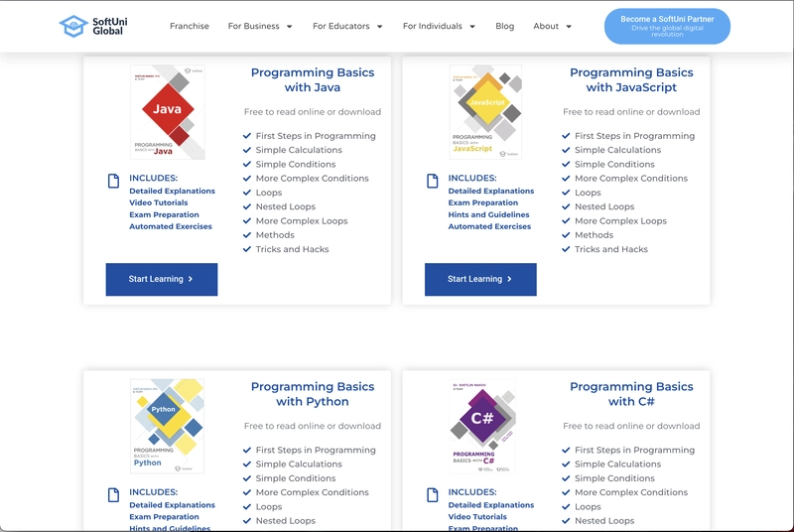Click the document icon in C# card
Viewport: 794px width, 532px height.
point(433,494)
